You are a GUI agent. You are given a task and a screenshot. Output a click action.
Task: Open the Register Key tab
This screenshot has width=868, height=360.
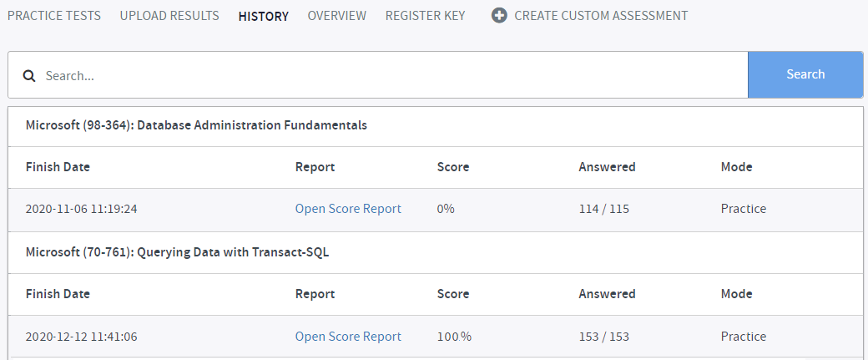(x=425, y=16)
